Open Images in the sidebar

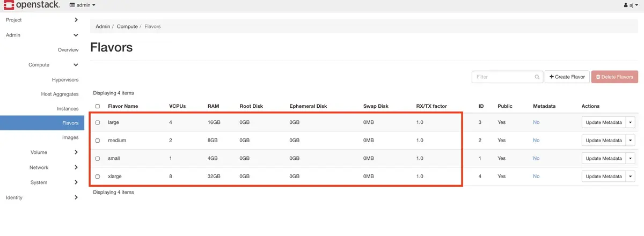70,138
